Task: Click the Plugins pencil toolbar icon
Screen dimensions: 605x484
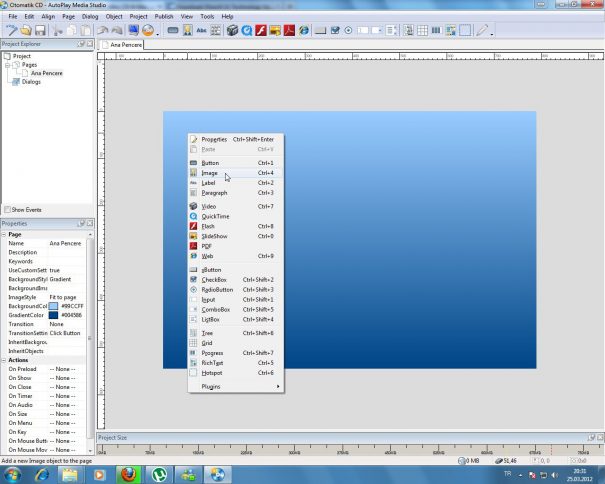Action: click(482, 30)
